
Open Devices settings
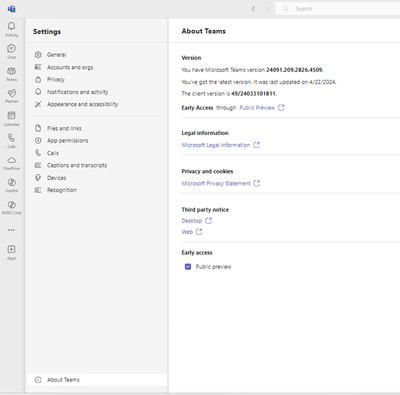click(x=56, y=178)
